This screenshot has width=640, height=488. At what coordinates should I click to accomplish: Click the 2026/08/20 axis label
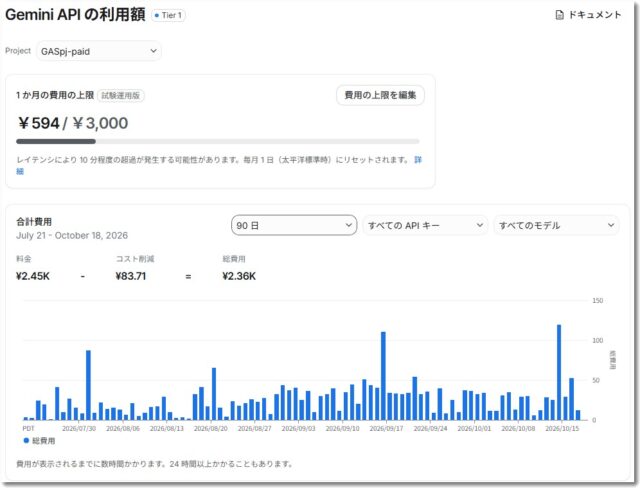[x=211, y=428]
